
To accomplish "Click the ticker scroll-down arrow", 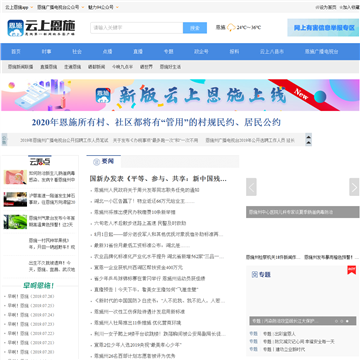I will tap(309, 143).
